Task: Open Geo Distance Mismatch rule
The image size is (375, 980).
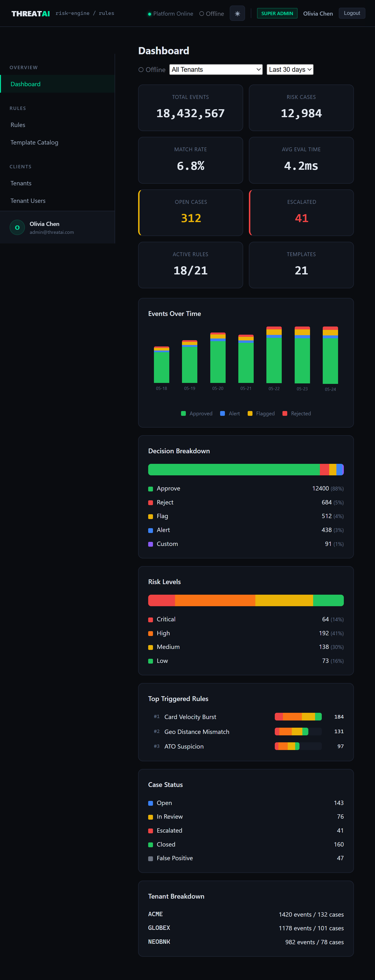Action: (x=246, y=732)
